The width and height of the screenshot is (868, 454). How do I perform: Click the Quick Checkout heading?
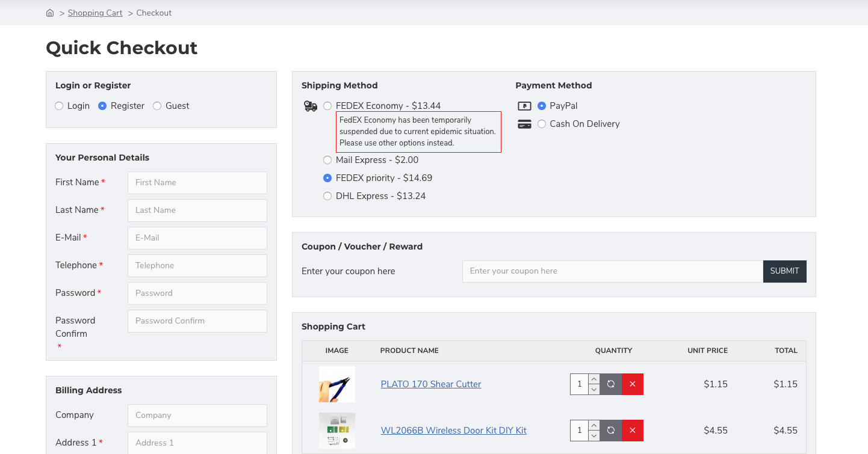(x=122, y=48)
